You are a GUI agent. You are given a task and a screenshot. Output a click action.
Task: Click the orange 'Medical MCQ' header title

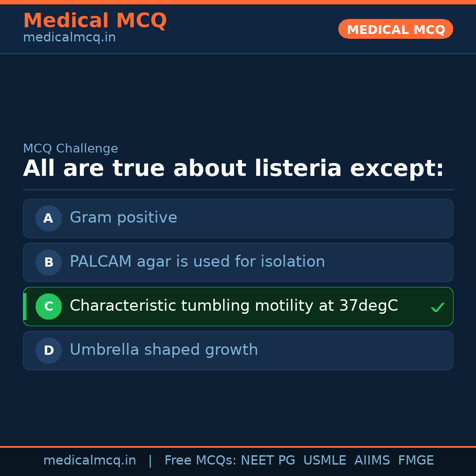[95, 21]
